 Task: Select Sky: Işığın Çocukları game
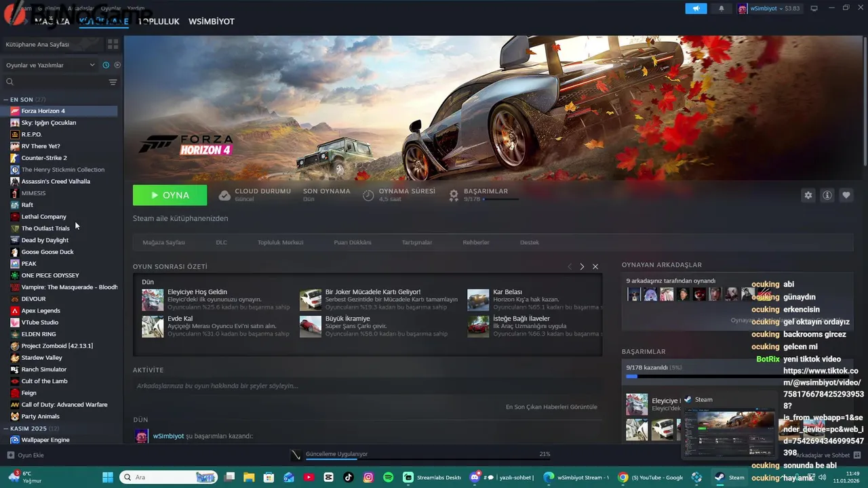tap(60, 123)
